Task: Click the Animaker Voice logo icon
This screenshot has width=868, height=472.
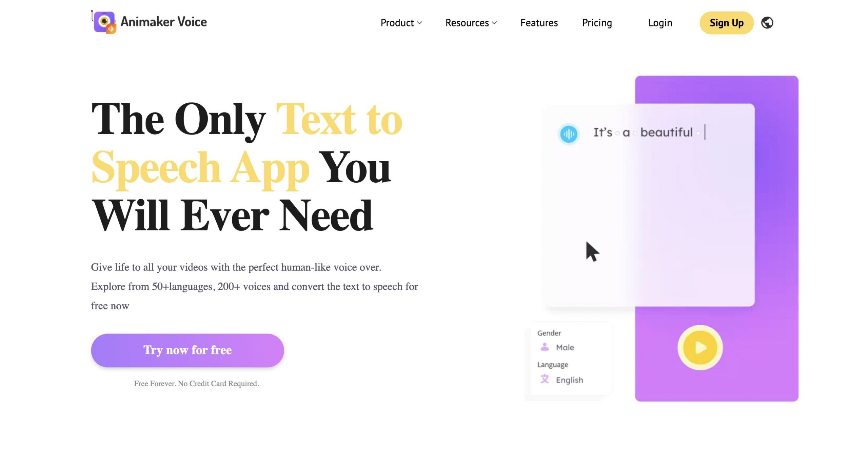Action: coord(104,21)
